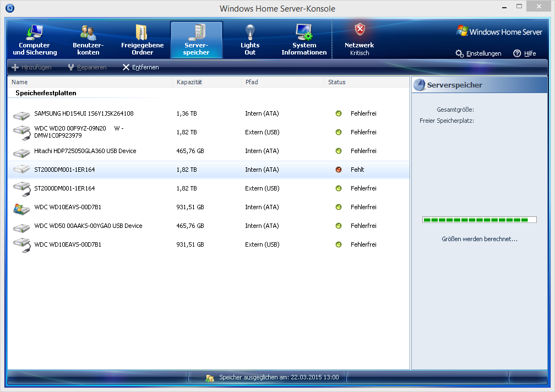Open the Freigegebene Ordner tab
The image size is (555, 392).
coord(142,40)
